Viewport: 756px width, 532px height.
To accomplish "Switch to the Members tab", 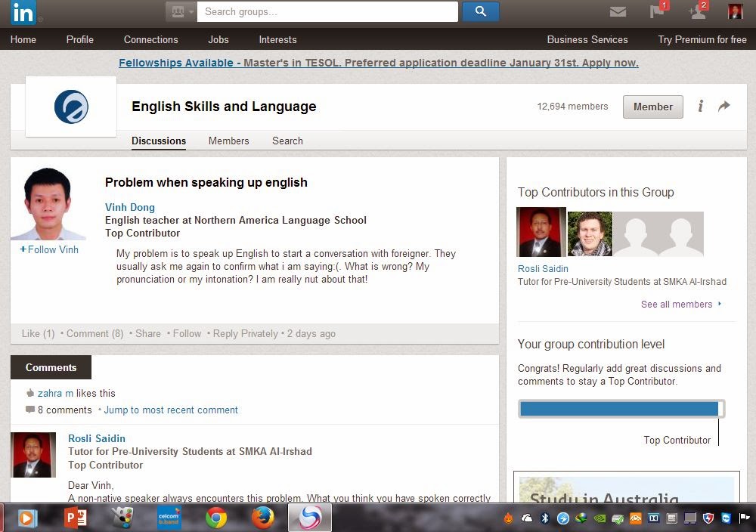I will point(228,141).
